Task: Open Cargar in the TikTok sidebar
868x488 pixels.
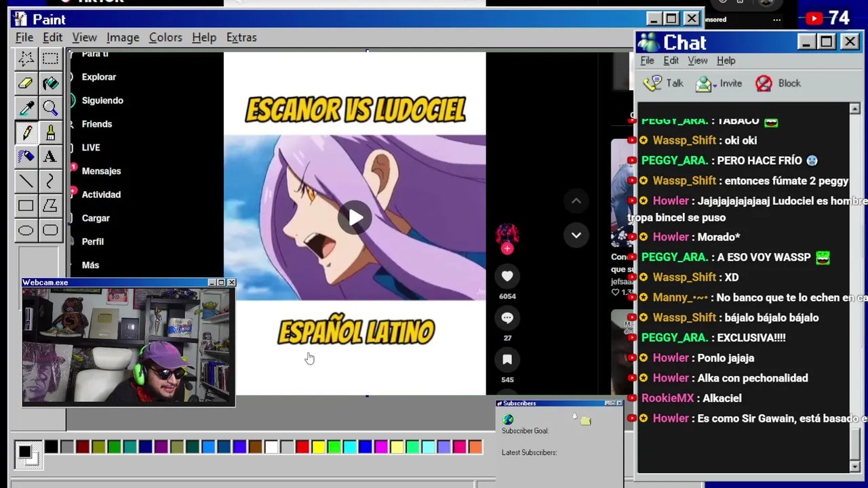Action: (96, 218)
